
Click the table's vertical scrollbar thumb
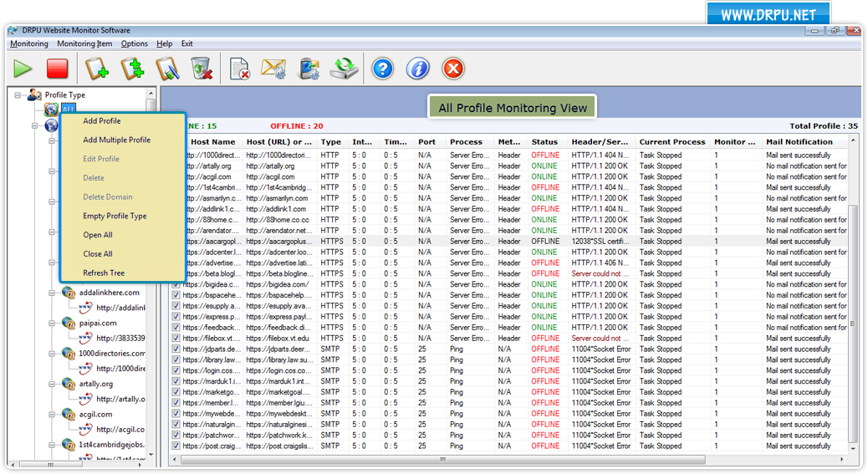852,323
